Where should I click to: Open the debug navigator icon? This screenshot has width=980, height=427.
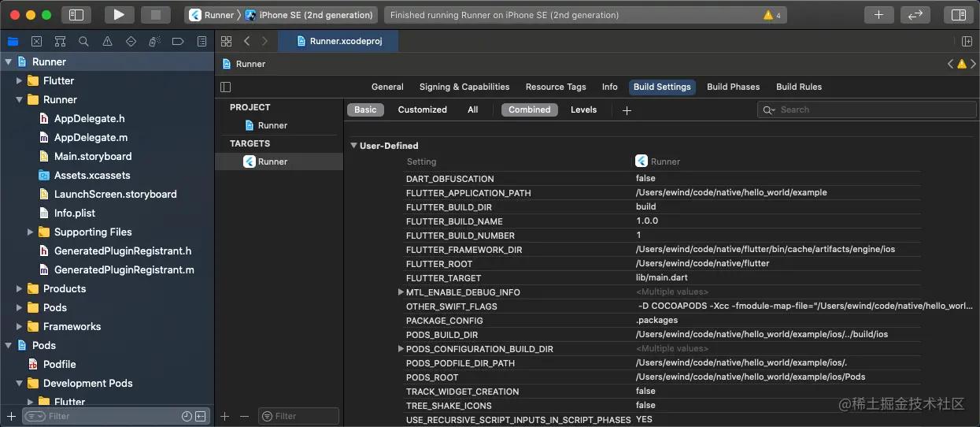[x=154, y=41]
